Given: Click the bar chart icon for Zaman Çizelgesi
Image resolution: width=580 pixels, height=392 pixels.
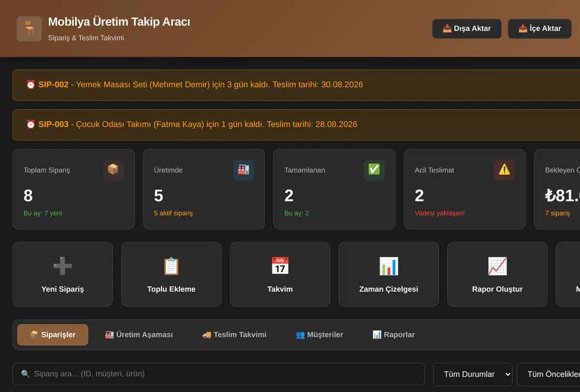Looking at the screenshot, I should click(389, 266).
